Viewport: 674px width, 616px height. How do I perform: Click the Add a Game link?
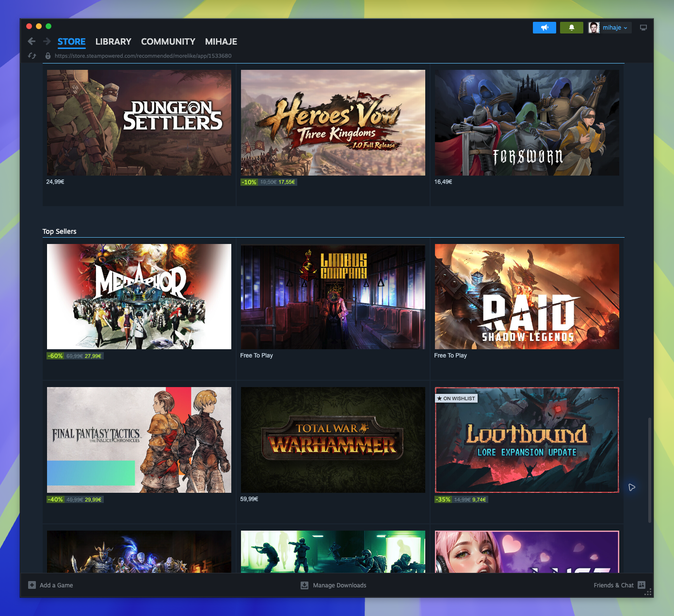pos(56,585)
